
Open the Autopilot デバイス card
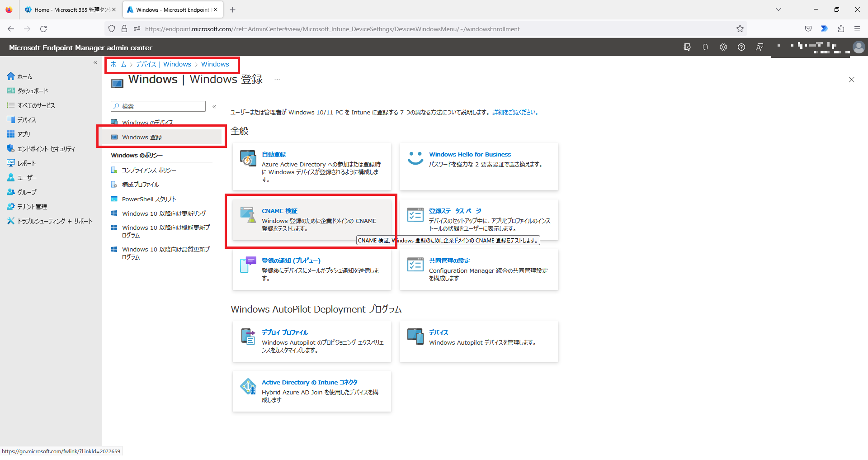[x=479, y=341]
